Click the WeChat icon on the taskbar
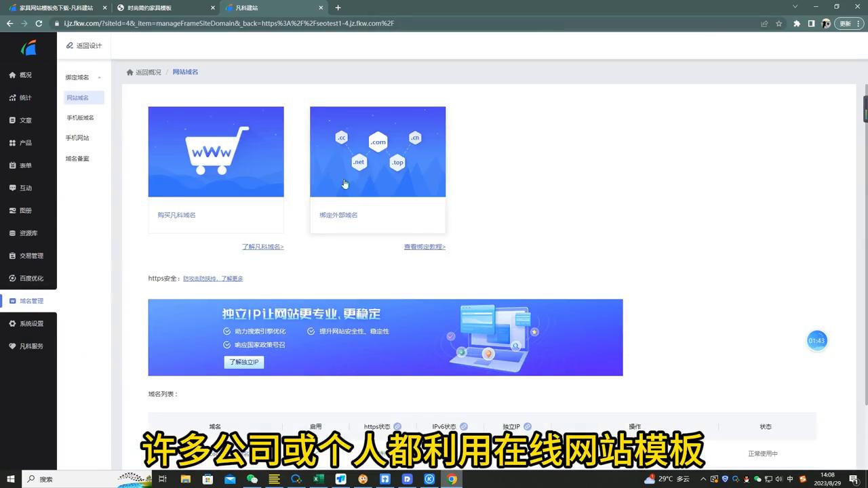 point(252,479)
